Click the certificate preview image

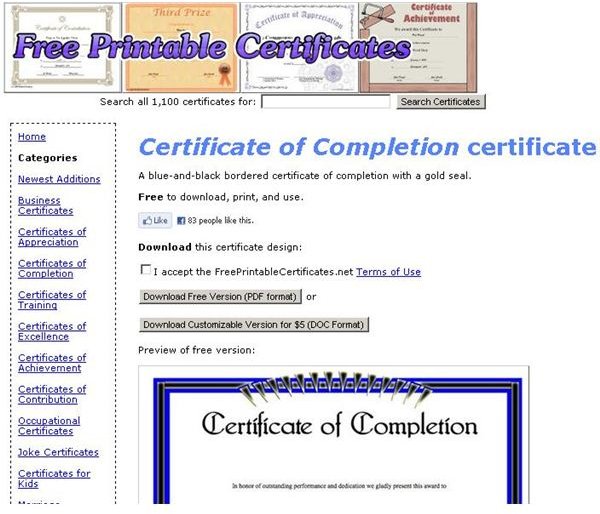click(x=334, y=435)
